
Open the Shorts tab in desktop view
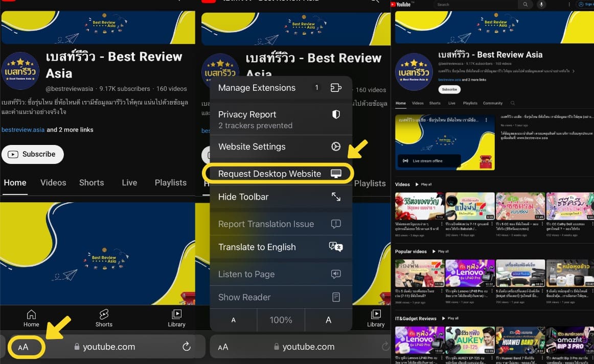435,103
